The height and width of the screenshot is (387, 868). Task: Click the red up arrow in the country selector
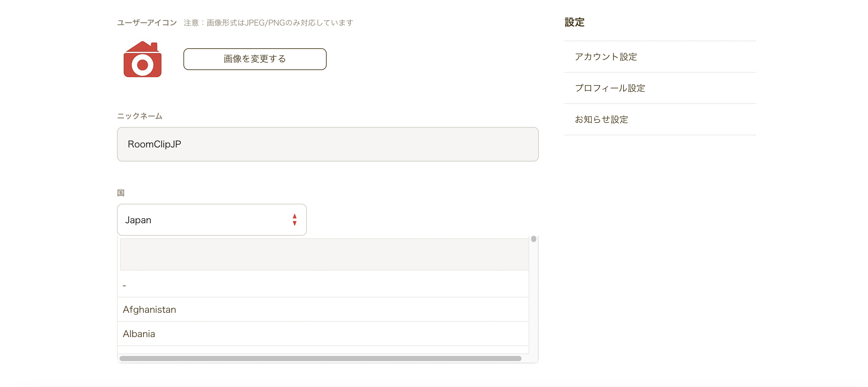(x=295, y=216)
